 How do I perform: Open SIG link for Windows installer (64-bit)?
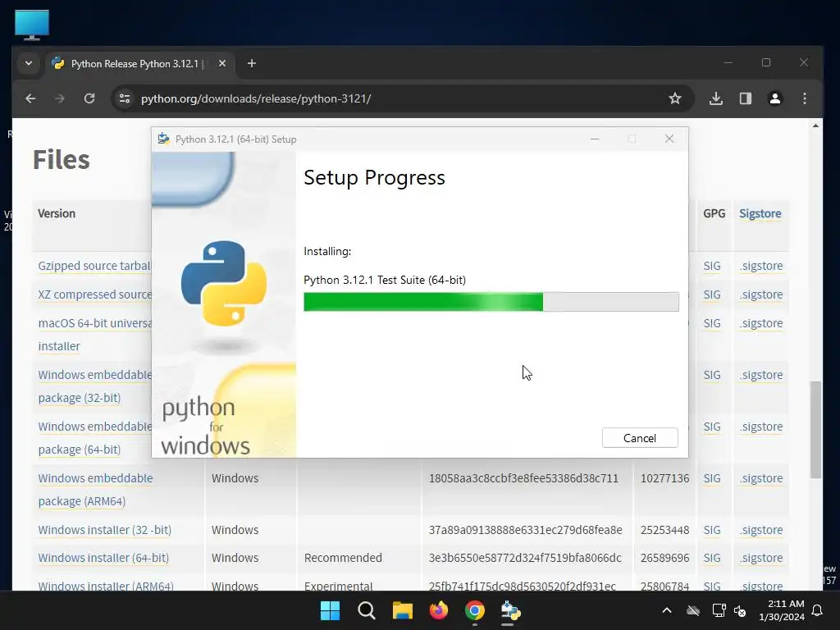712,558
